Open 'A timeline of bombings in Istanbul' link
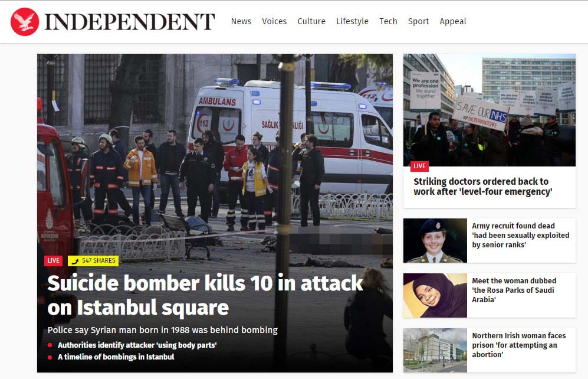The image size is (588, 379). [116, 357]
